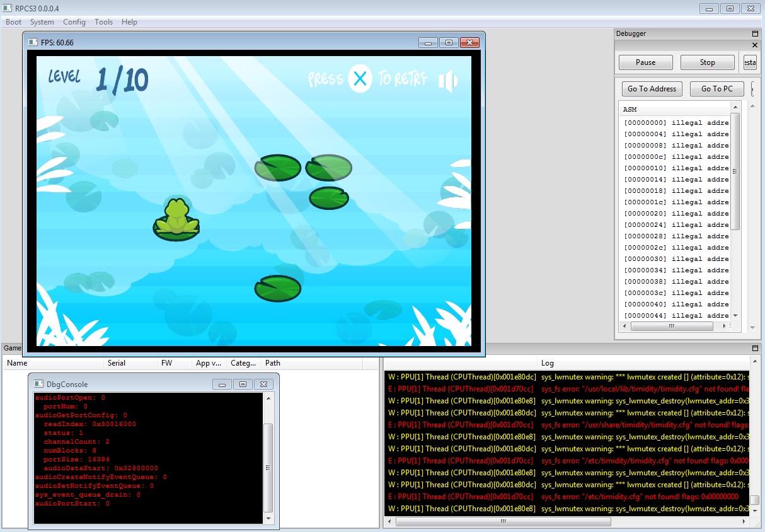Click the DbgConsole vertical scrollbar thumb
765x532 pixels.
pos(268,468)
